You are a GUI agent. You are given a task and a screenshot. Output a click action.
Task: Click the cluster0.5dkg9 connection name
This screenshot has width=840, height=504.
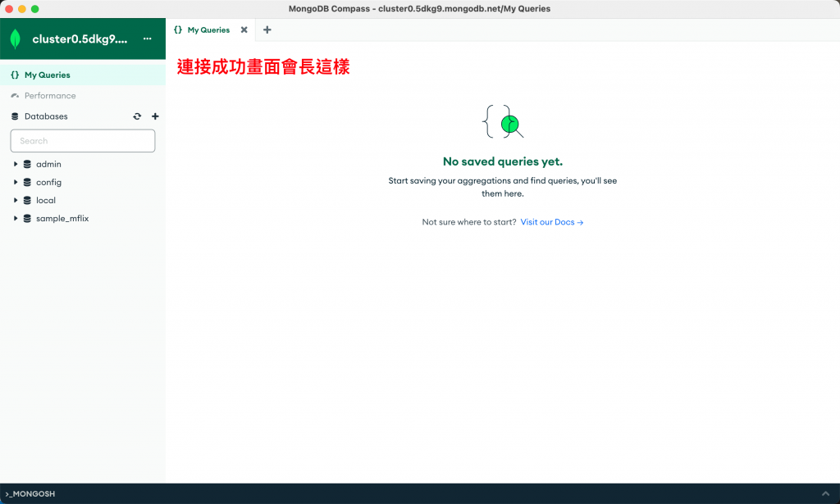(80, 39)
